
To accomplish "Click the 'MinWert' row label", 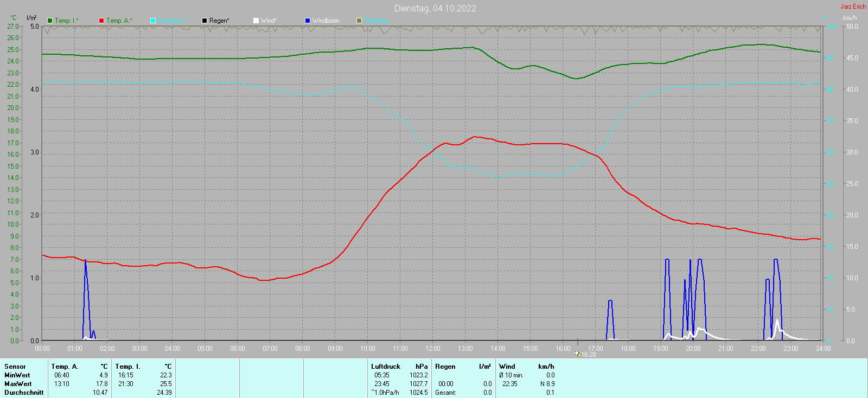I will pyautogui.click(x=17, y=375).
